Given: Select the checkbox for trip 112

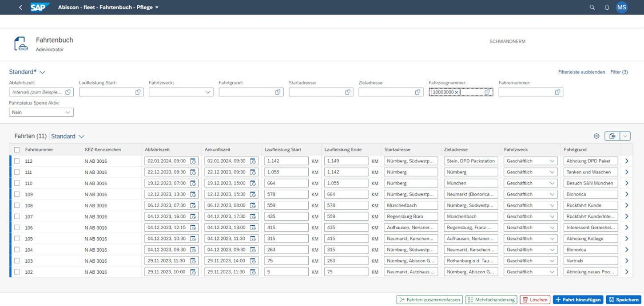Looking at the screenshot, I should coord(17,161).
